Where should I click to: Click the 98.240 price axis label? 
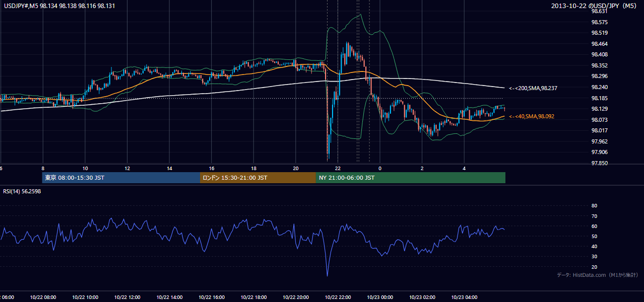[x=599, y=87]
